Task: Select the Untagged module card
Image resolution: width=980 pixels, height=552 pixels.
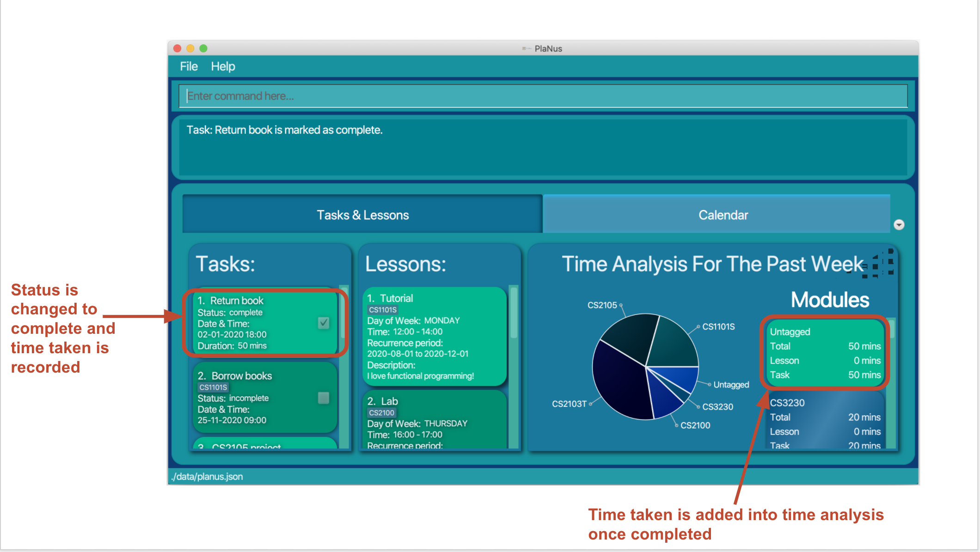Action: coord(825,353)
